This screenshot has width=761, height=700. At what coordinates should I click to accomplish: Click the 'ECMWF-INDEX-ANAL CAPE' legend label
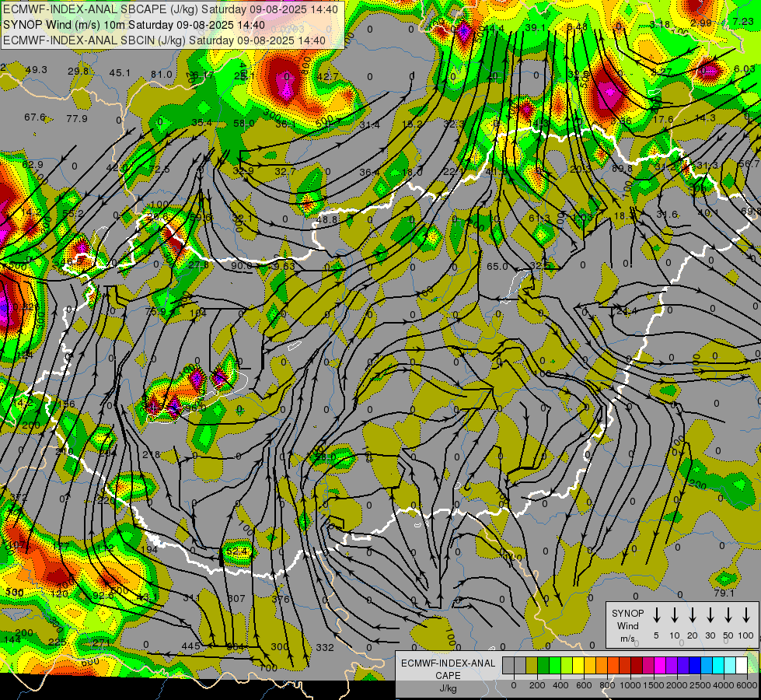pos(448,669)
